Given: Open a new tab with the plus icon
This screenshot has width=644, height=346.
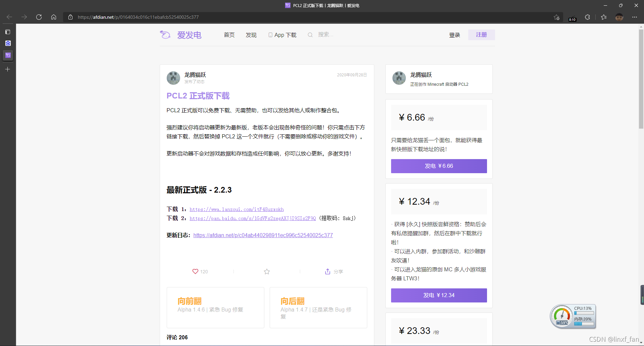Looking at the screenshot, I should [x=8, y=69].
